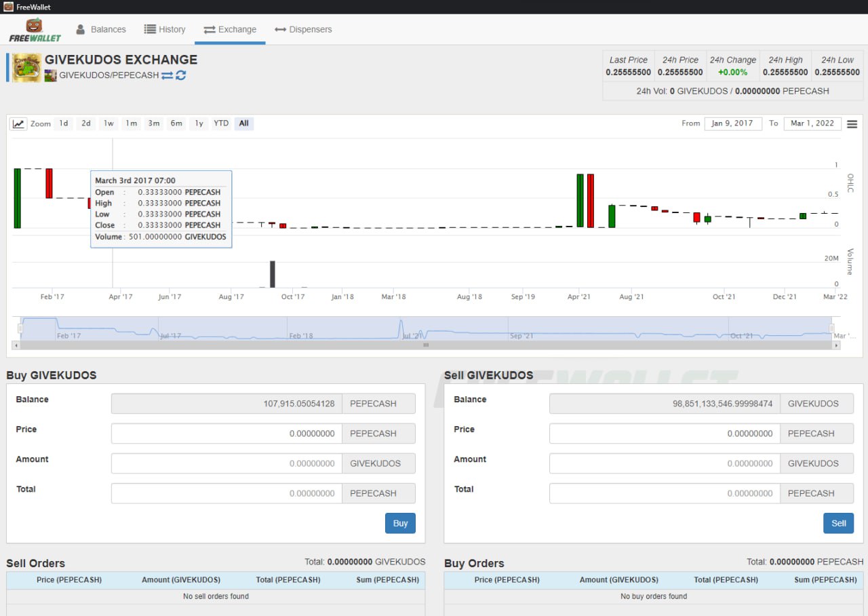The height and width of the screenshot is (616, 868).
Task: Click Buy panel Total input
Action: click(226, 493)
